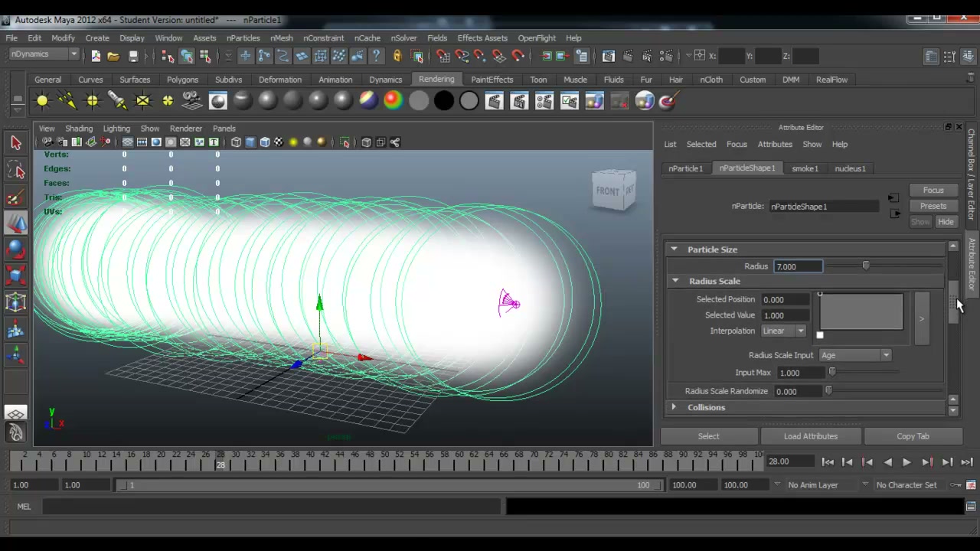Viewport: 980px width, 551px height.
Task: Expand the ramp editor arrow beside Radius Scale ramp
Action: tap(922, 318)
